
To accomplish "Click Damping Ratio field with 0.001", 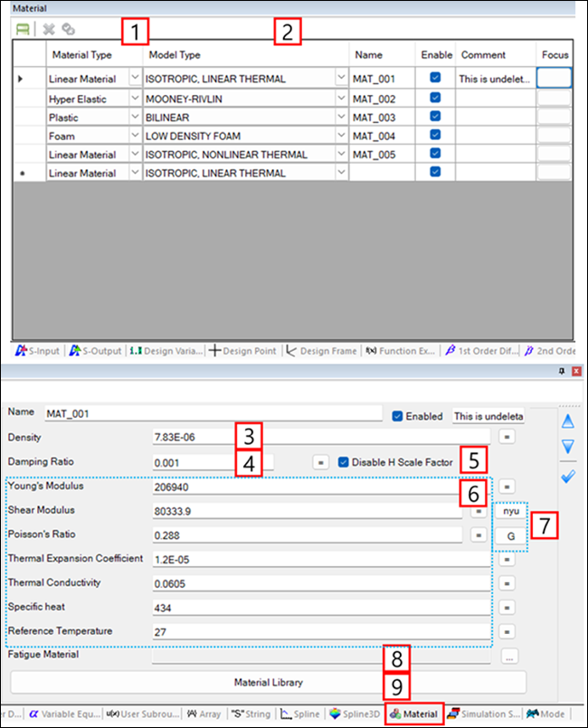I will pyautogui.click(x=213, y=463).
